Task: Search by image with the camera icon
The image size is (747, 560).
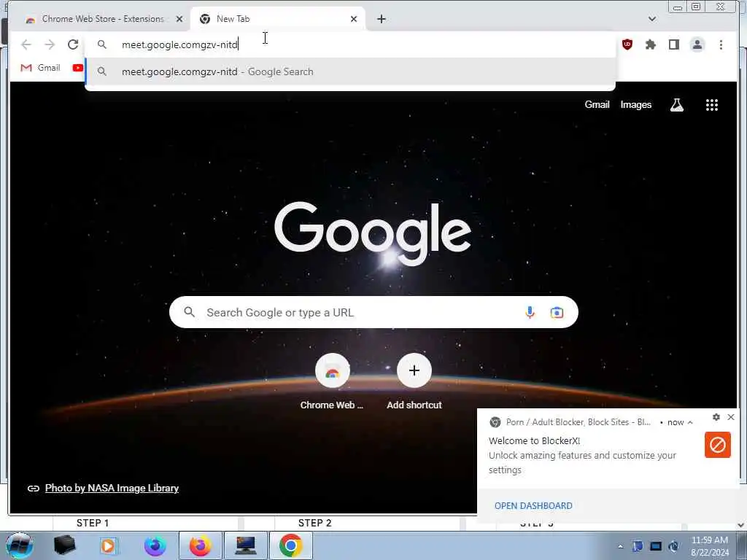Action: tap(557, 312)
